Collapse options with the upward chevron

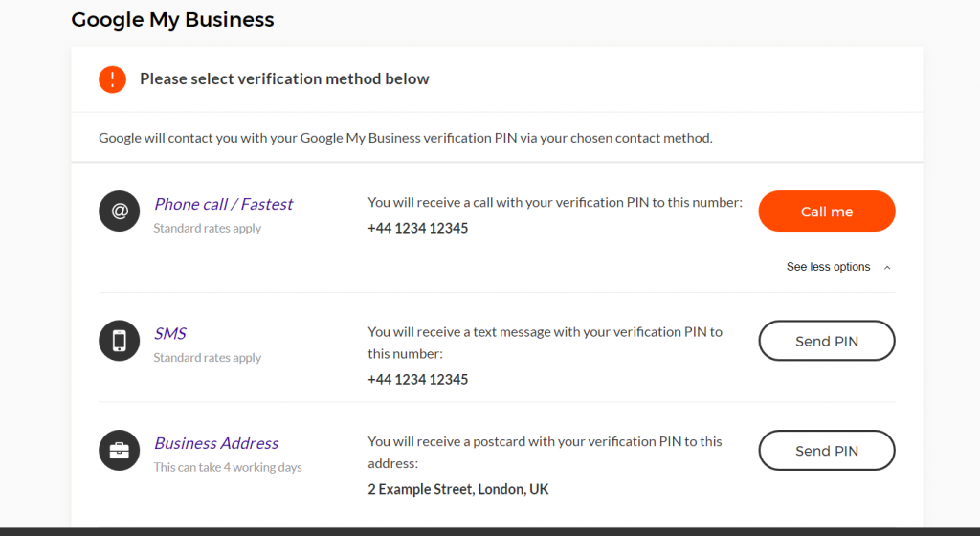[x=887, y=267]
